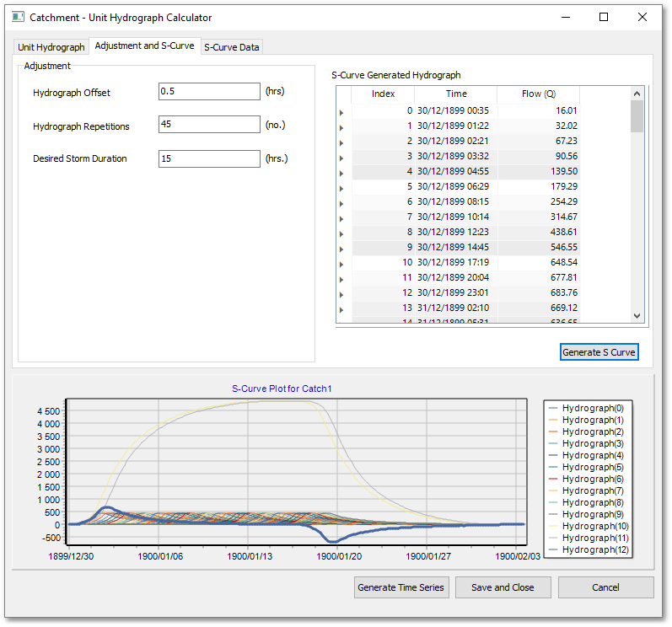Cancel the Unit Hydrograph Calculator dialog

point(605,587)
